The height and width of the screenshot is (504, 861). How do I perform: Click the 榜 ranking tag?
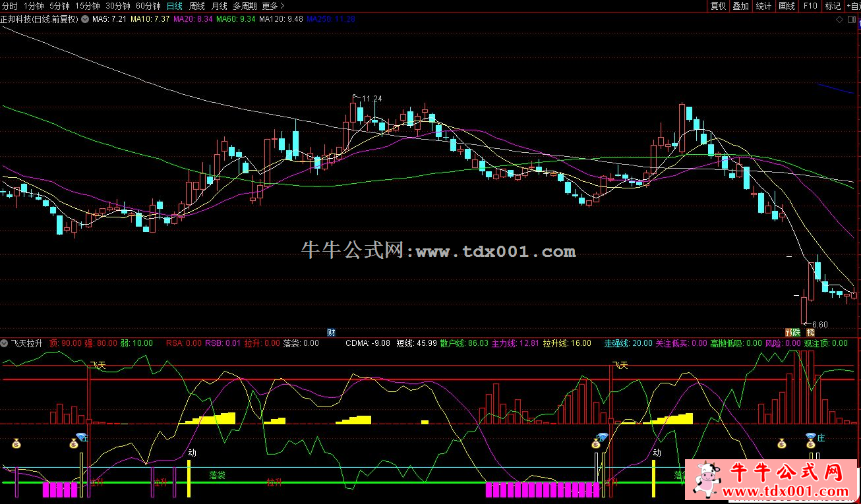point(810,332)
